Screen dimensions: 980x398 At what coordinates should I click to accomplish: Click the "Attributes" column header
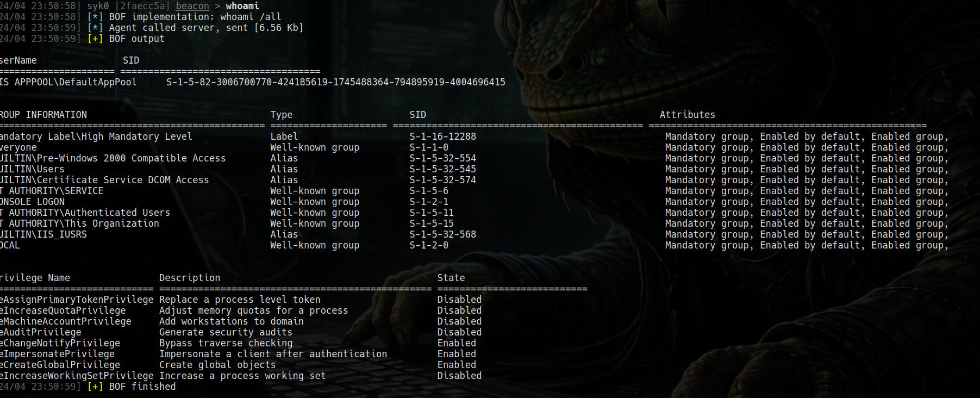pos(688,115)
